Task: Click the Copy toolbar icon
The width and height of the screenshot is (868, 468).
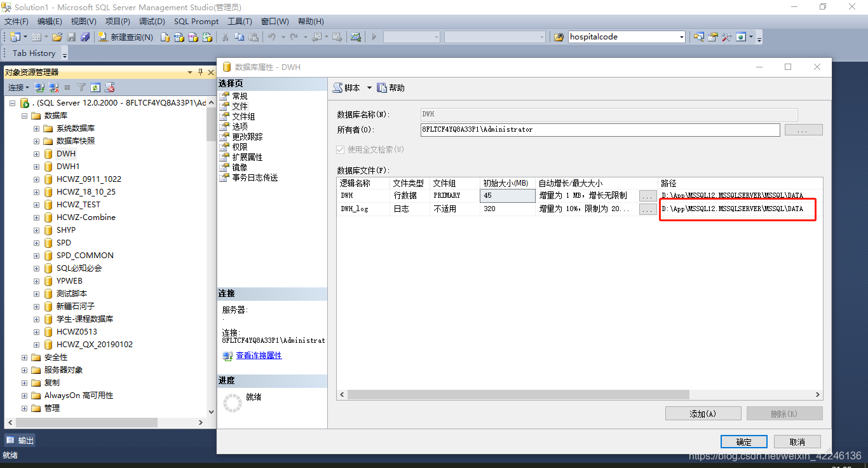Action: [x=239, y=37]
